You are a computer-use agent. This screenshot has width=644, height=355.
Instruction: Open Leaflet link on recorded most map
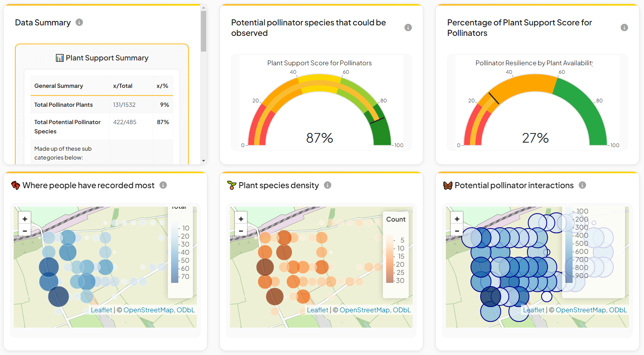[x=101, y=310]
